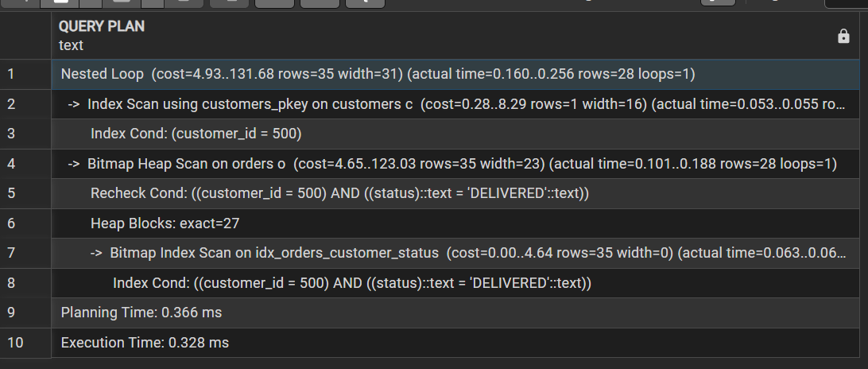
Task: Select the Bitmap Heap Scan on orders row
Action: point(455,164)
